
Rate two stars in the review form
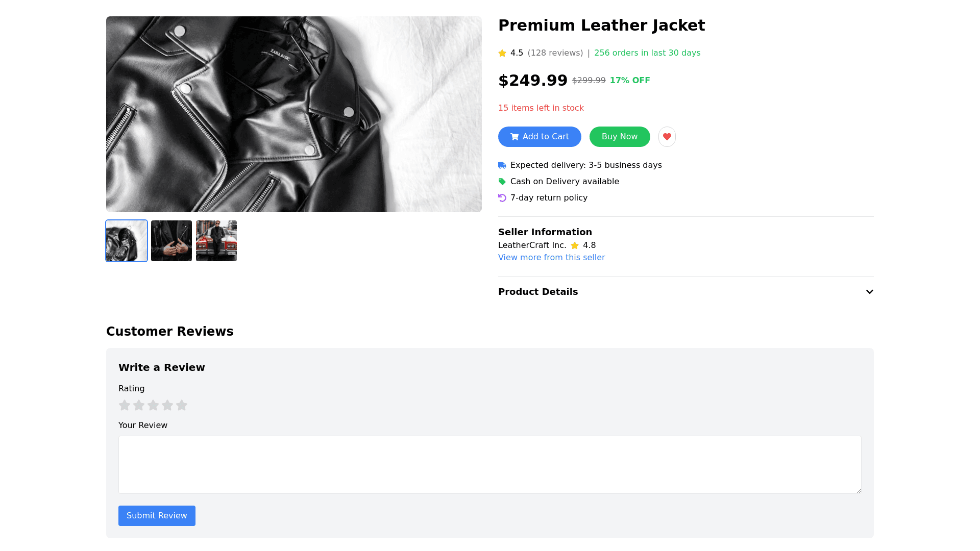click(x=139, y=405)
